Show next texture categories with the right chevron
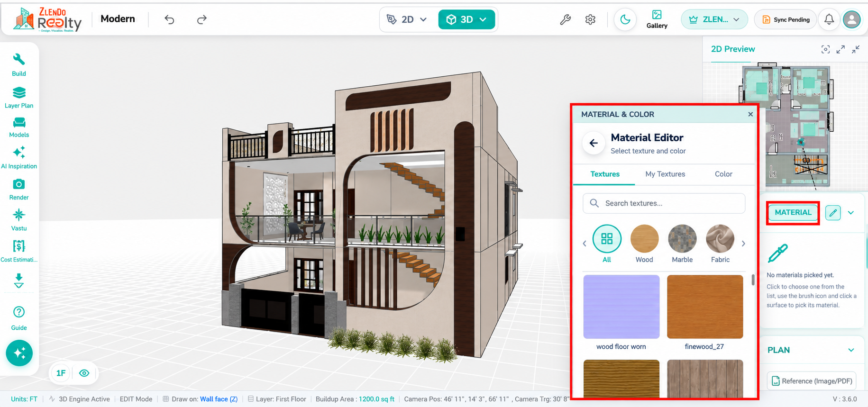 743,244
